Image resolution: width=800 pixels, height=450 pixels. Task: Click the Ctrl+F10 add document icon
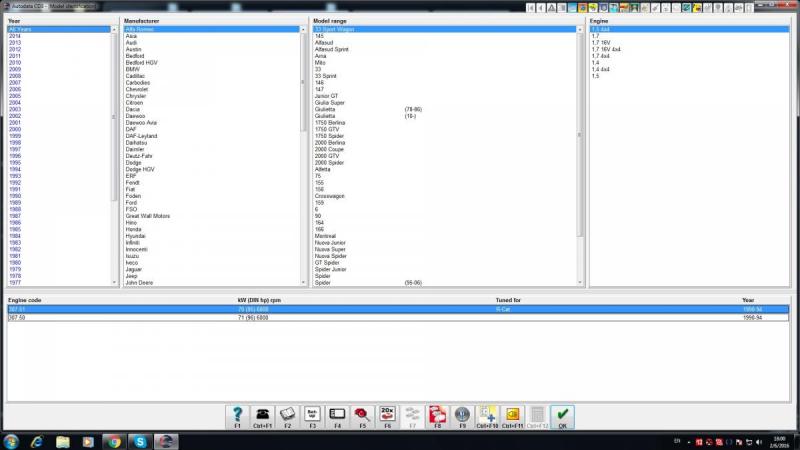[487, 417]
